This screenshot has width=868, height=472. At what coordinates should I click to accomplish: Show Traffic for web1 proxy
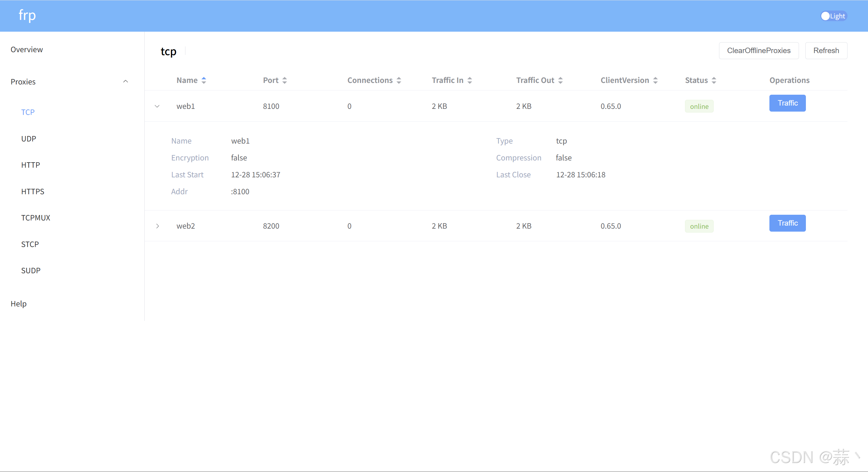tap(787, 103)
